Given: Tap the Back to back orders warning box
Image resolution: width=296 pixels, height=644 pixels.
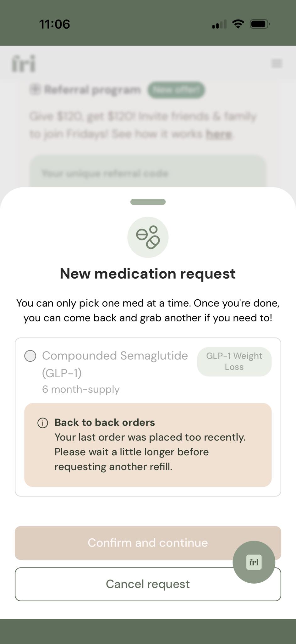Looking at the screenshot, I should tap(148, 445).
